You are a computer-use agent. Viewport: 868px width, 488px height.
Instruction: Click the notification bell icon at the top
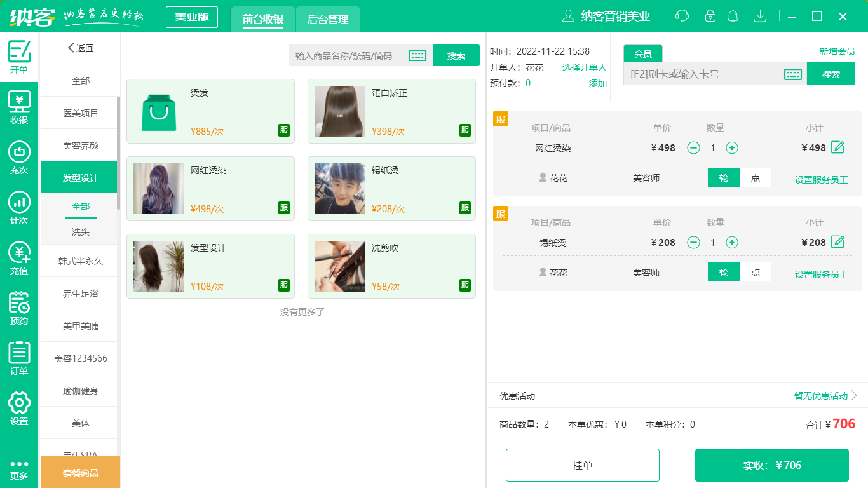[733, 16]
